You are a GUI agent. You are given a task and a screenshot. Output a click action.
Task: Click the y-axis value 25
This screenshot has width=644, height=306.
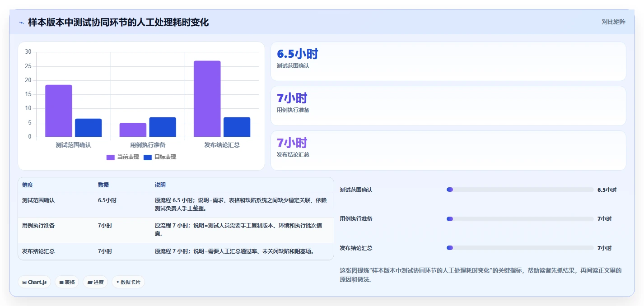[x=28, y=66]
